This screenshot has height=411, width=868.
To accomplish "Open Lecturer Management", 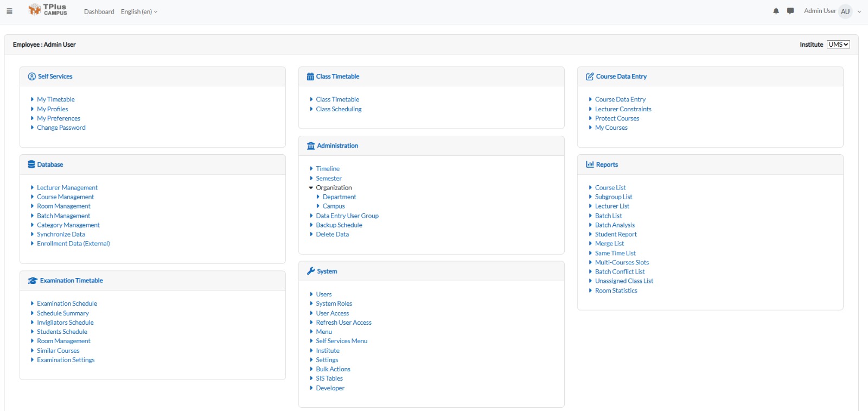I will click(x=67, y=188).
